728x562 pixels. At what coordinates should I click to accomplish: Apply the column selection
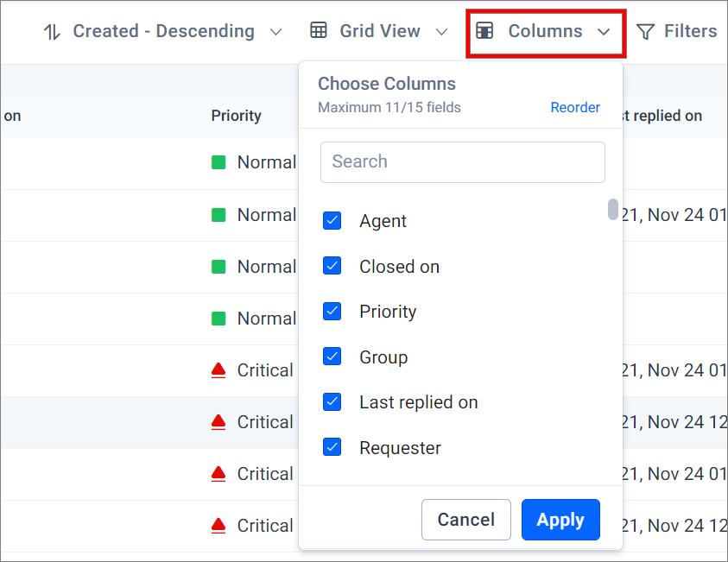tap(560, 520)
